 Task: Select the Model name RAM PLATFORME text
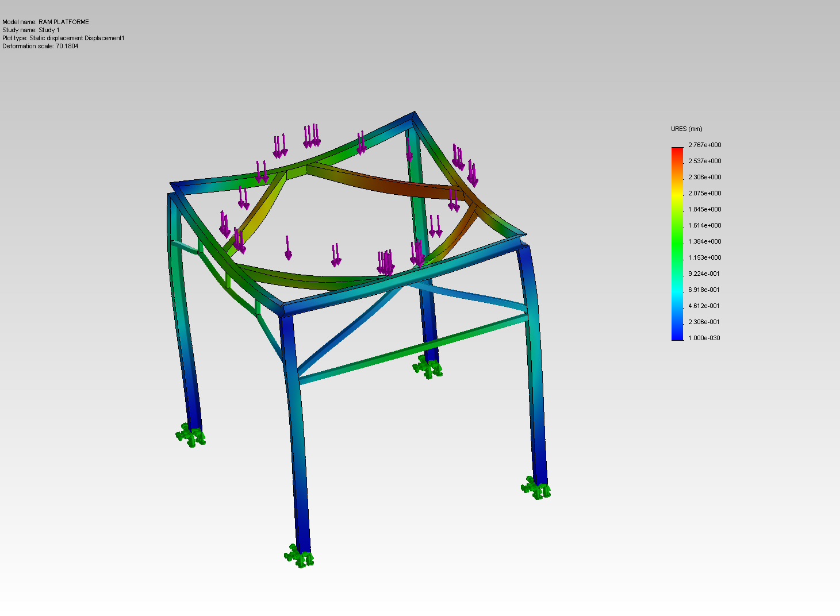(x=45, y=22)
